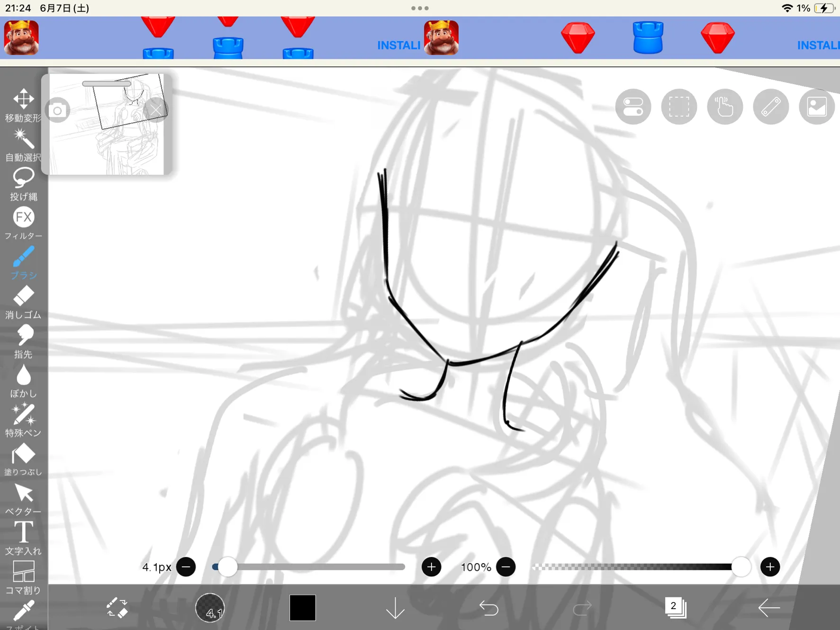The image size is (840, 630).
Task: Open the FX フィルター filter tool
Action: pos(23,223)
